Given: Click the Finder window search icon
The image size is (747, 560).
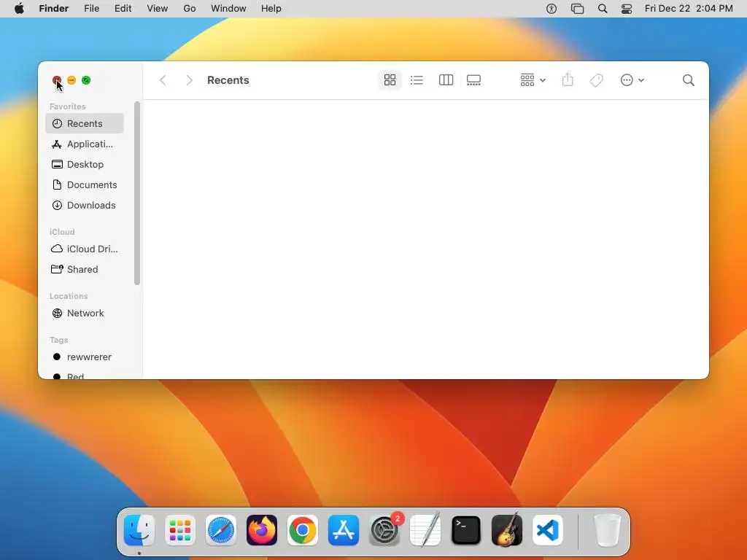Looking at the screenshot, I should click(689, 80).
